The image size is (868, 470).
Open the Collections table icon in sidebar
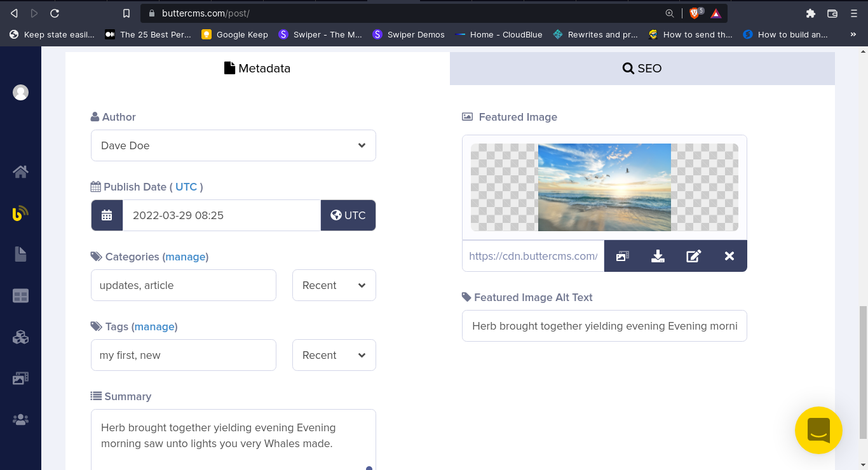20,296
